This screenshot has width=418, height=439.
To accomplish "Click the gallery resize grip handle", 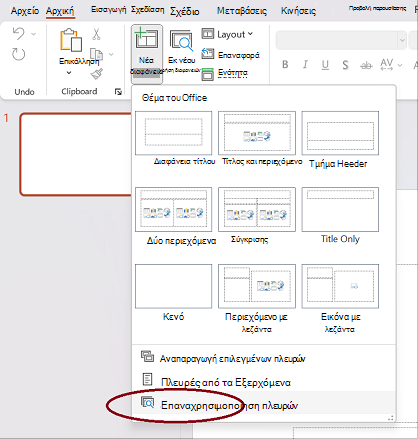I will [x=391, y=418].
